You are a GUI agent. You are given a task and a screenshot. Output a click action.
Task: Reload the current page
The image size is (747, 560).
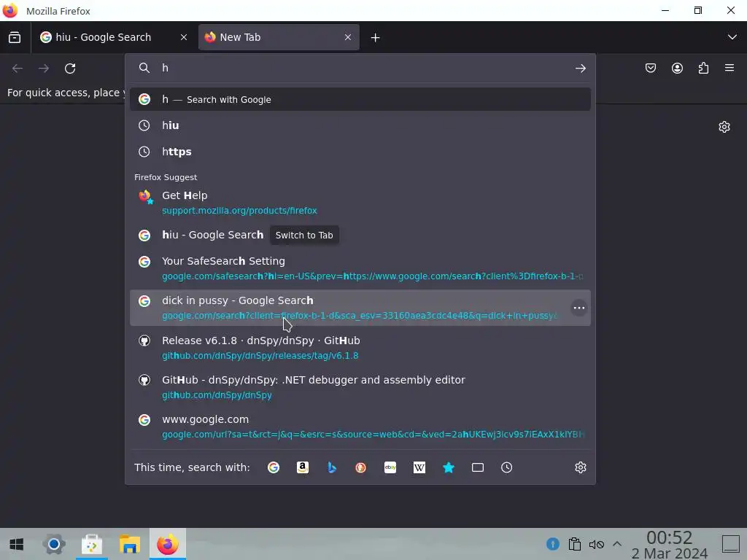[70, 69]
